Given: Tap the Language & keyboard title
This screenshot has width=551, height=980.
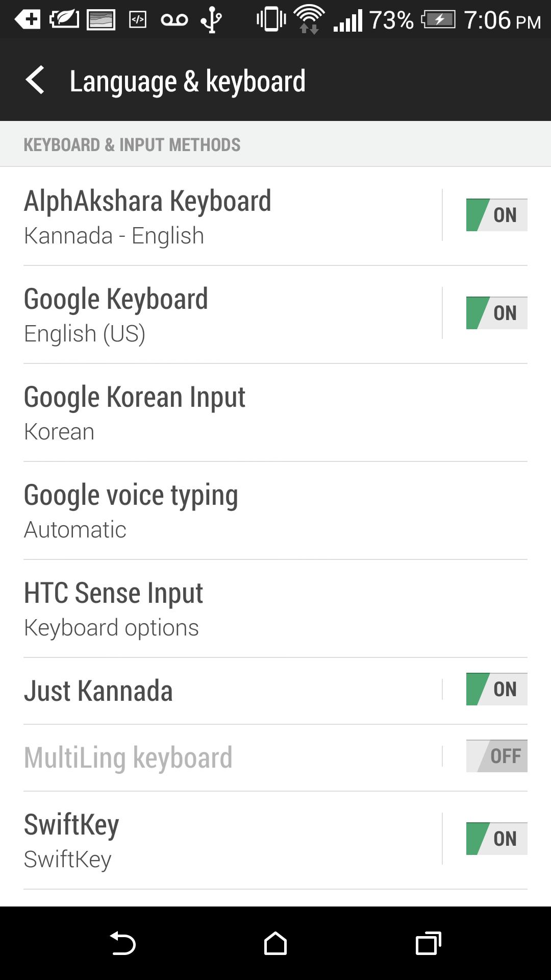Looking at the screenshot, I should 187,81.
